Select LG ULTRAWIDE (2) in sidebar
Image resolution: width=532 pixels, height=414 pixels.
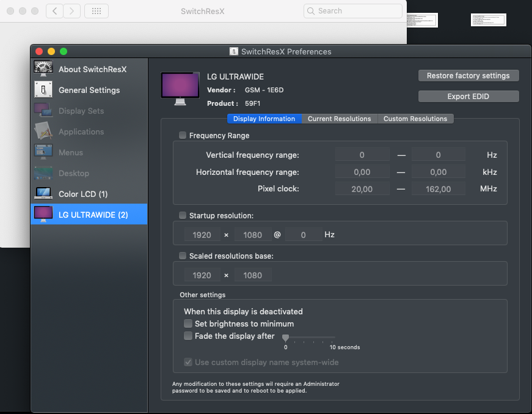(89, 214)
